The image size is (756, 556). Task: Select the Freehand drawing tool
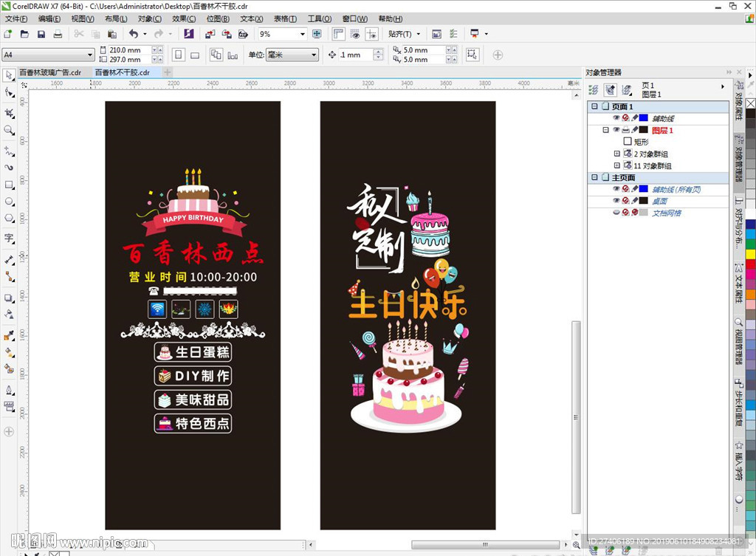[x=9, y=151]
